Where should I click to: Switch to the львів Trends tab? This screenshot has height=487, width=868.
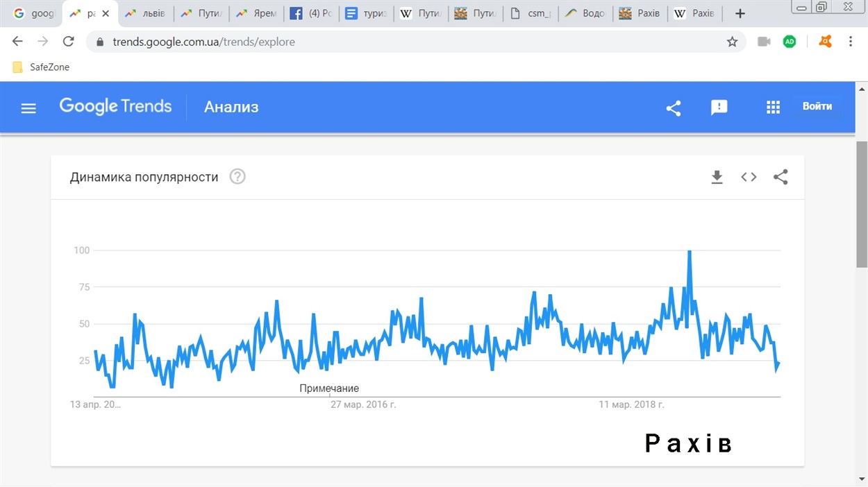(144, 13)
